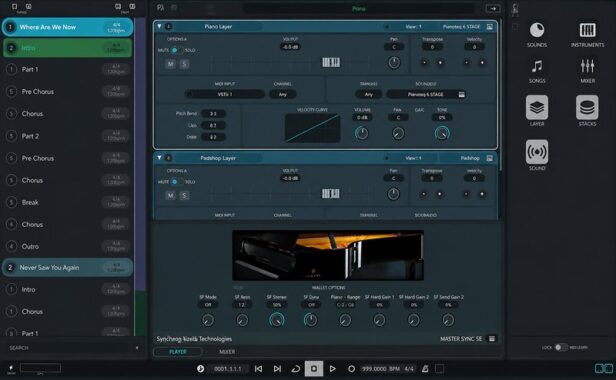Adjust the Volume knob in Piano Layer
The height and width of the screenshot is (380, 616).
click(x=362, y=133)
